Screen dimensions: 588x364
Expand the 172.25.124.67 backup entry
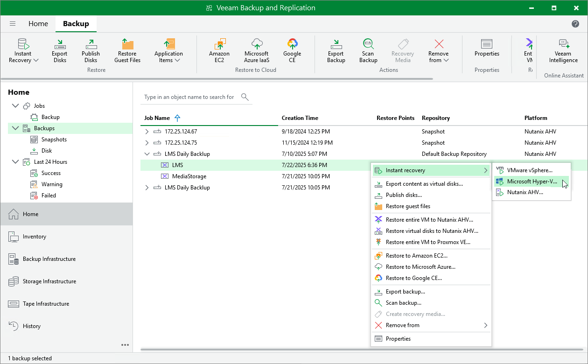[x=146, y=131]
